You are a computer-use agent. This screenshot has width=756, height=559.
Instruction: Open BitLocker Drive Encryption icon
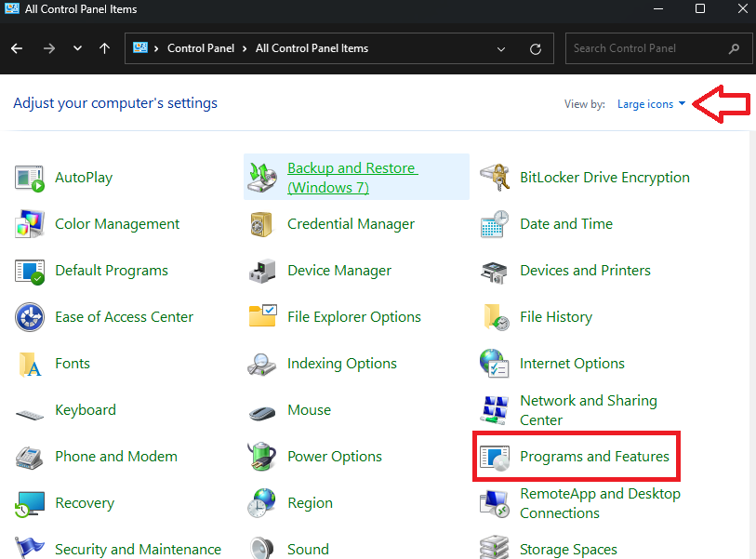click(x=495, y=178)
